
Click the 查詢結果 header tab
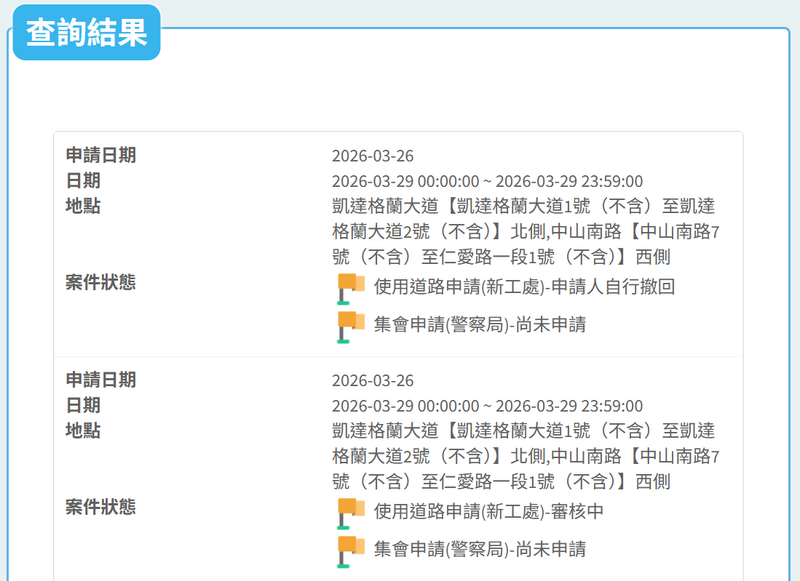pos(86,33)
